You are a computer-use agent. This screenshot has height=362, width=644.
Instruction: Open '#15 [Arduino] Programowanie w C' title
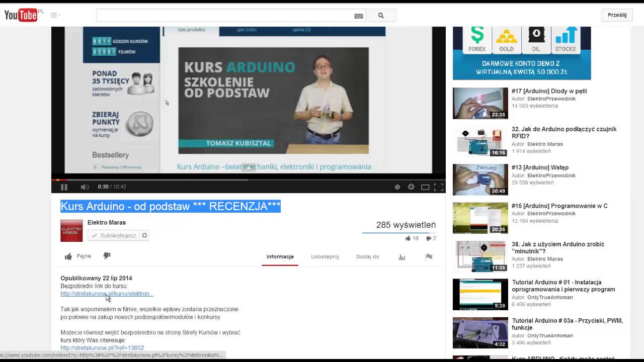(559, 206)
